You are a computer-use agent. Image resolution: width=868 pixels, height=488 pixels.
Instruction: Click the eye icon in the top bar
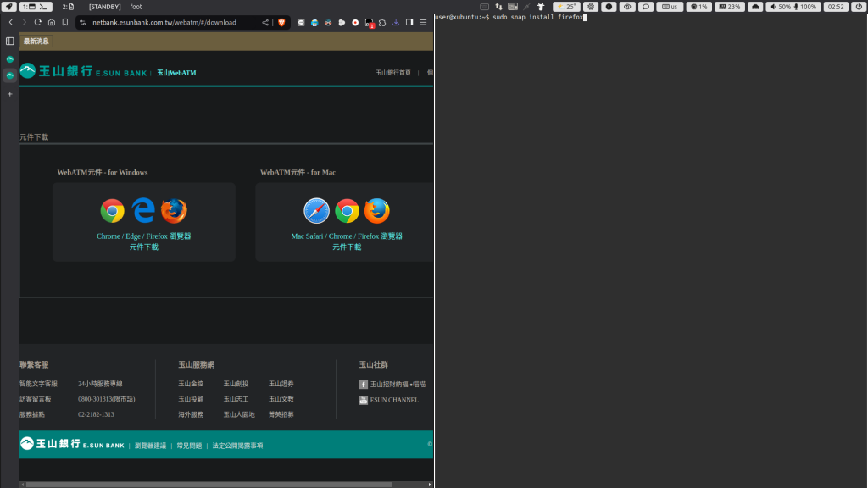pyautogui.click(x=627, y=7)
